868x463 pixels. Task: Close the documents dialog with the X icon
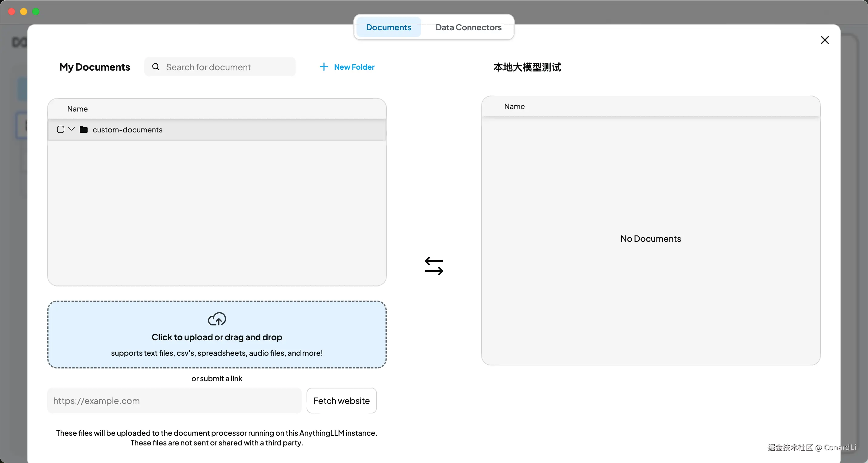825,40
